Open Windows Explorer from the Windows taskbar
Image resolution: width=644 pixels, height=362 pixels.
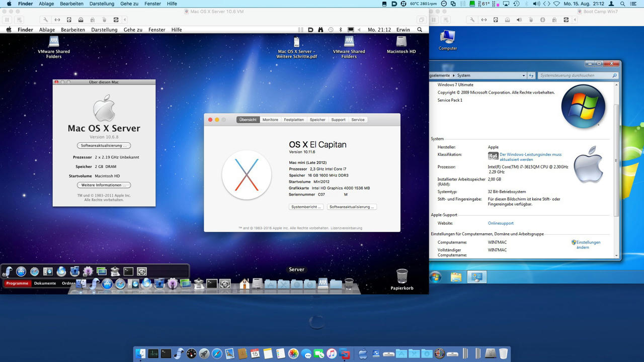(x=456, y=277)
